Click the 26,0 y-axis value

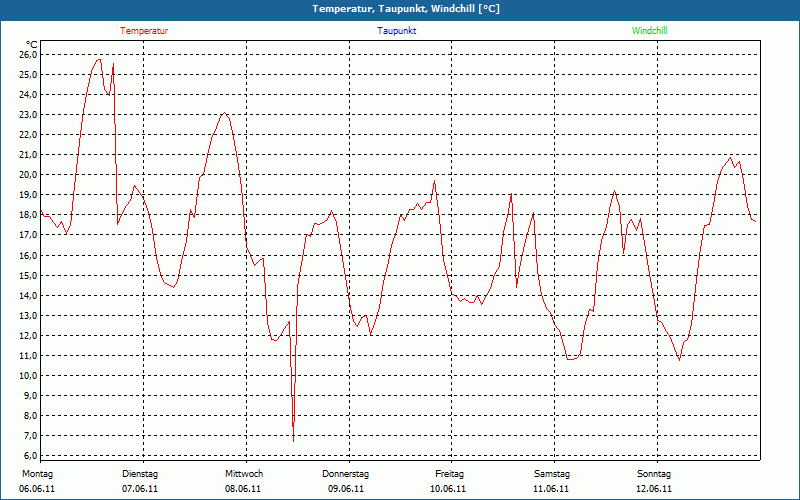pos(28,55)
